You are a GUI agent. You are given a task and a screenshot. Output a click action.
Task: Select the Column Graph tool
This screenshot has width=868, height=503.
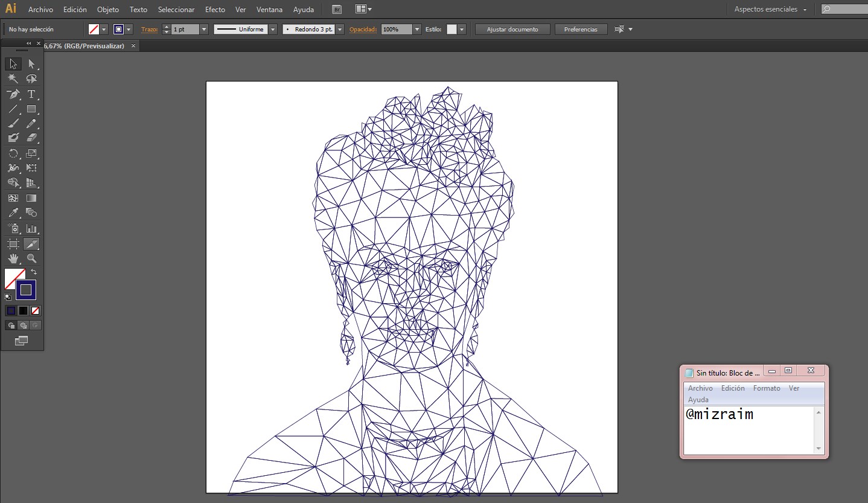tap(31, 228)
